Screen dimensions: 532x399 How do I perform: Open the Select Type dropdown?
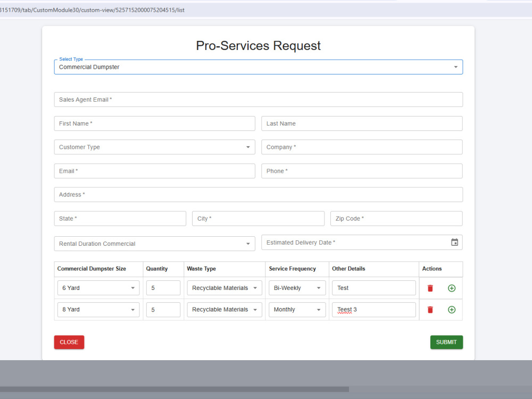[258, 67]
